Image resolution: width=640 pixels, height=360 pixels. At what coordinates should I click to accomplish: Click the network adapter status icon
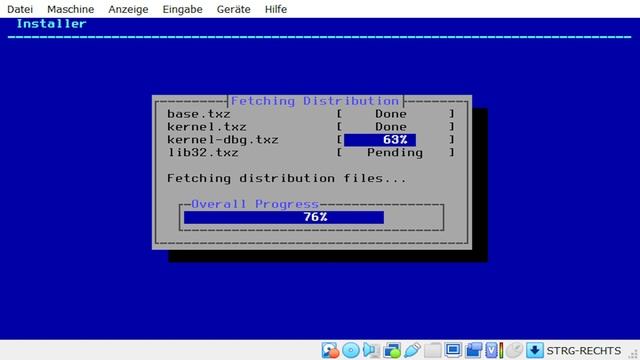click(392, 350)
